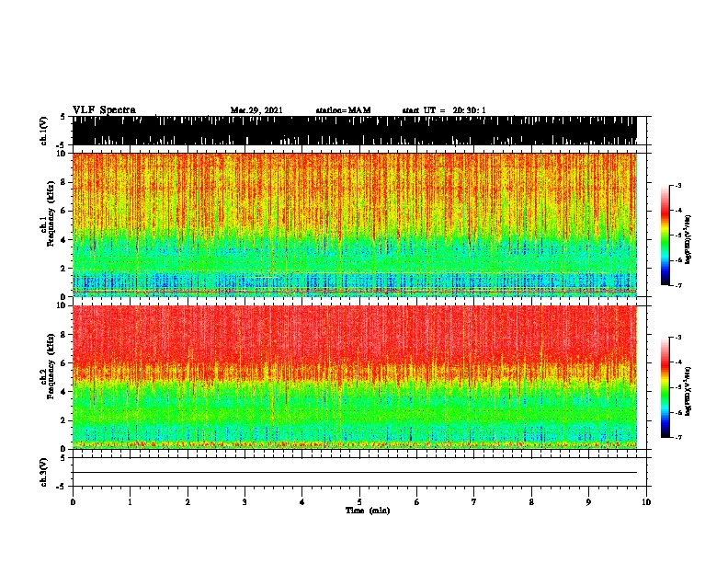
Task: Click the ch.1 "Frequency (kHz)" axis label
Action: pyautogui.click(x=51, y=213)
